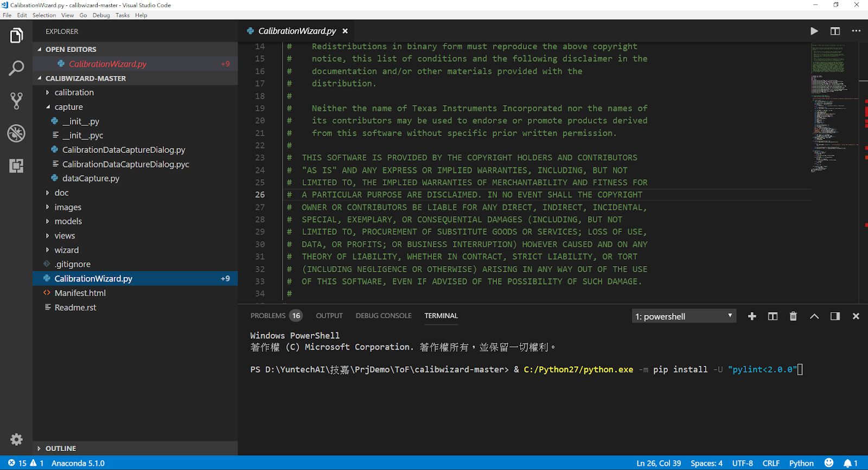Add a new terminal with plus icon
This screenshot has width=868, height=470.
pyautogui.click(x=752, y=316)
